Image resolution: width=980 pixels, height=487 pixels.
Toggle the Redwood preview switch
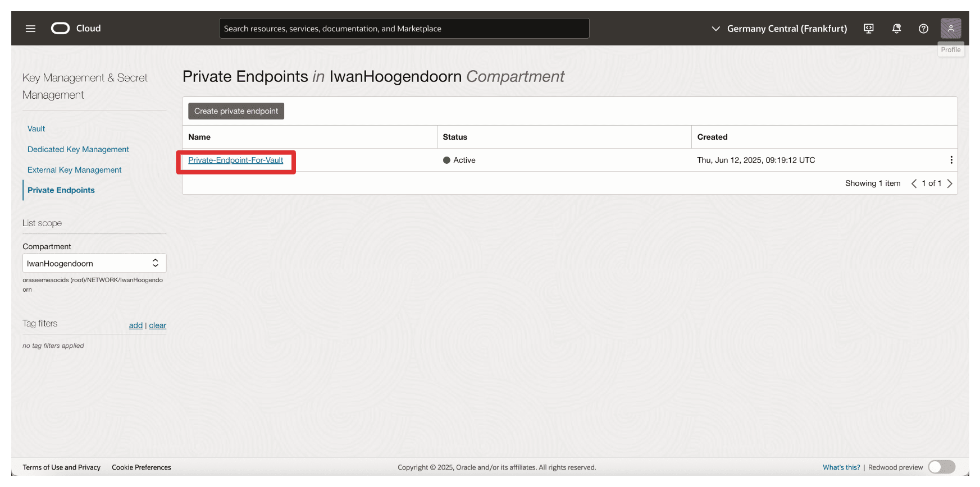coord(942,467)
